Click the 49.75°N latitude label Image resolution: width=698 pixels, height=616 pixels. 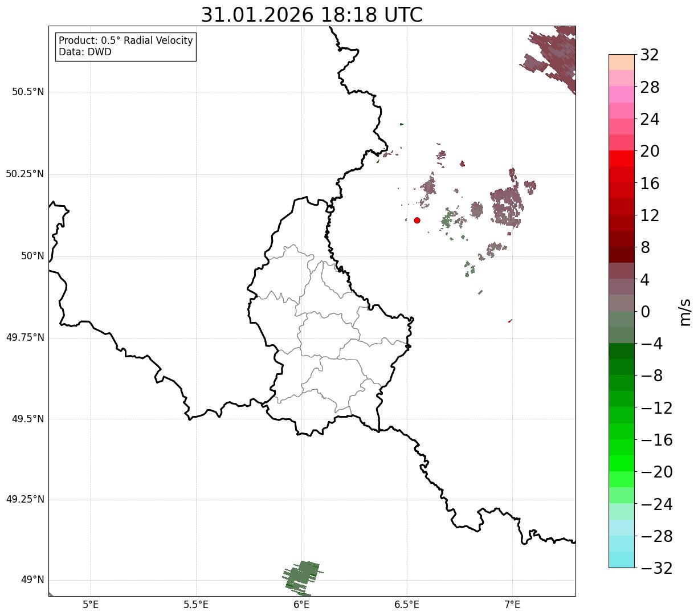(x=25, y=338)
